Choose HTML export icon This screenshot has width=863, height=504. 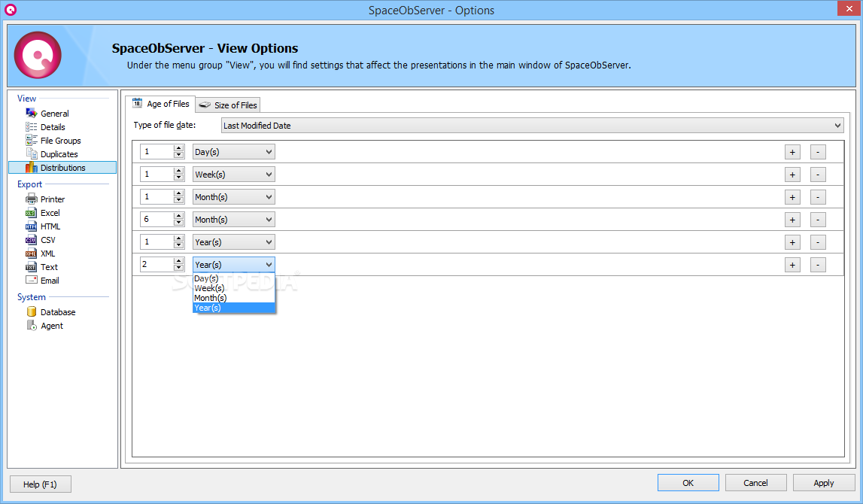[32, 226]
